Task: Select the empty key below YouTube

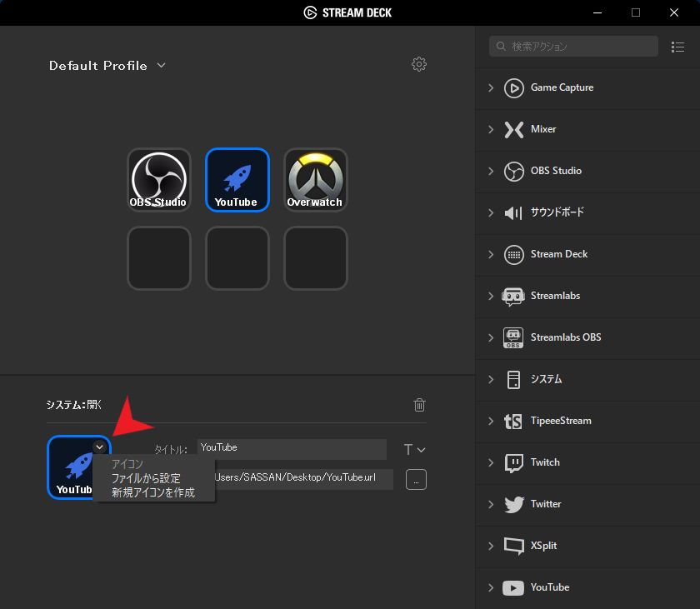Action: click(237, 258)
